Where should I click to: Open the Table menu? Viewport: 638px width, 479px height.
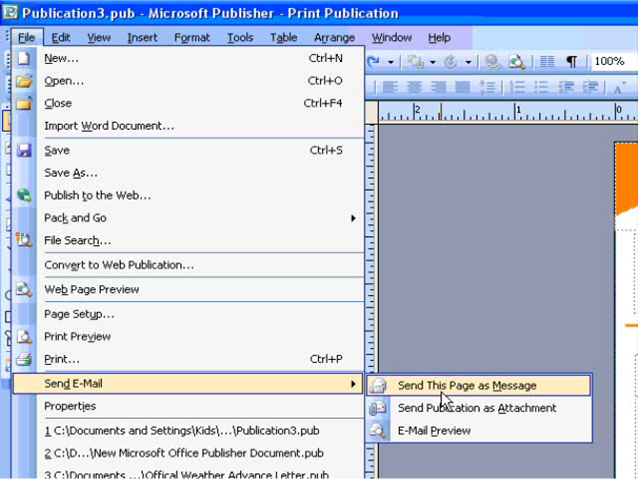tap(284, 38)
